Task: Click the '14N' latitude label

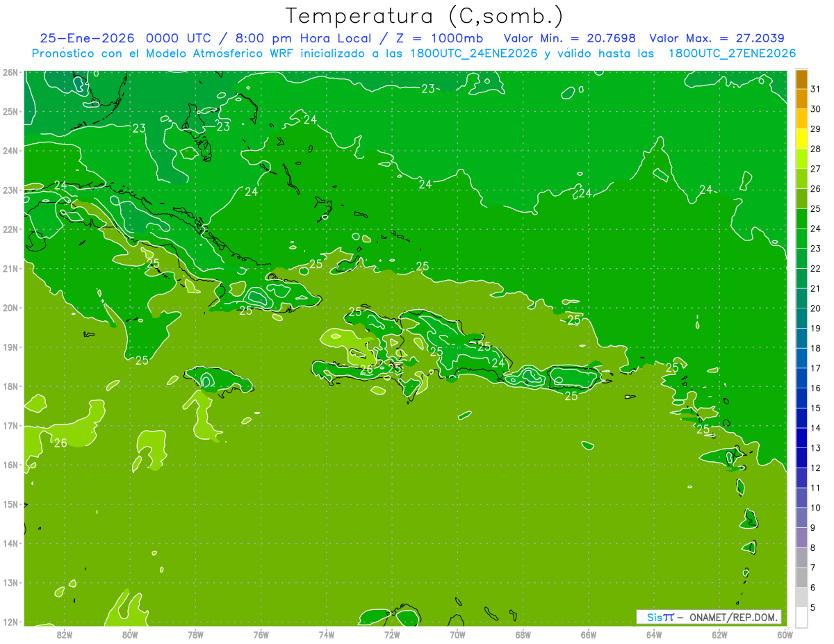Action: tap(10, 543)
